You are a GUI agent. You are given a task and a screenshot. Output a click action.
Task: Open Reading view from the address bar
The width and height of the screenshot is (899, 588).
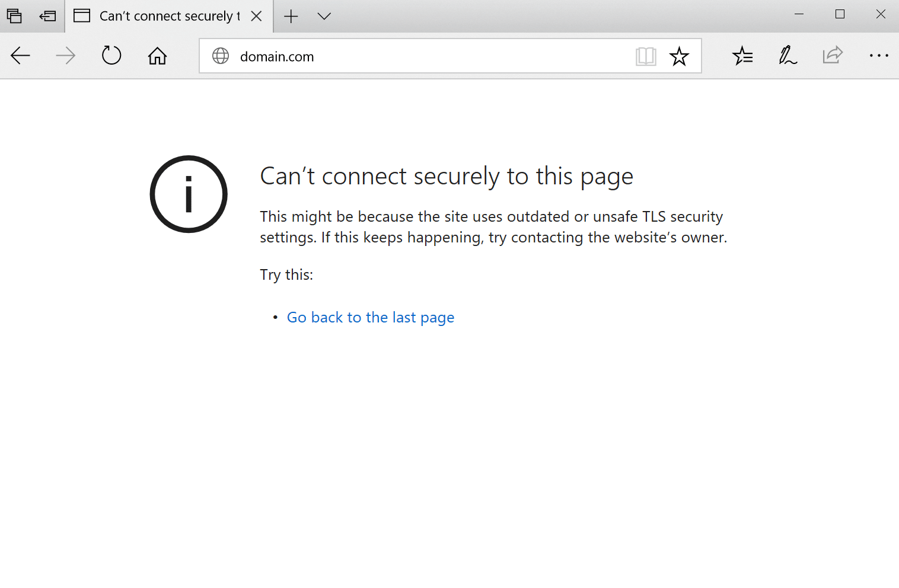tap(646, 56)
